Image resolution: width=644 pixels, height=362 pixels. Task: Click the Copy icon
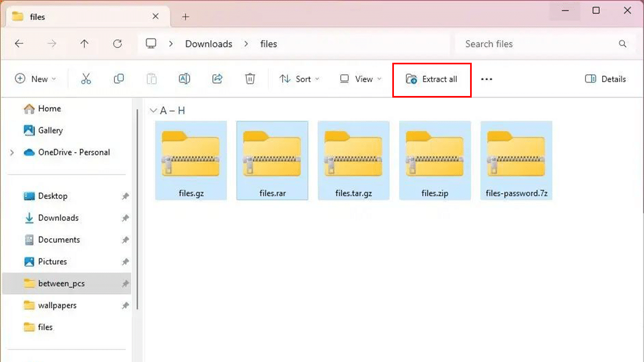[119, 79]
